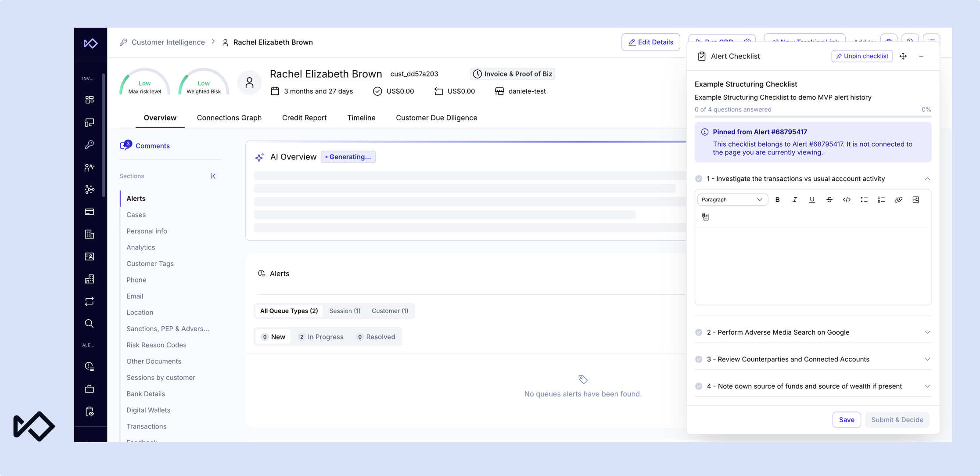The image size is (980, 476).
Task: Open the Comments link
Action: [145, 145]
